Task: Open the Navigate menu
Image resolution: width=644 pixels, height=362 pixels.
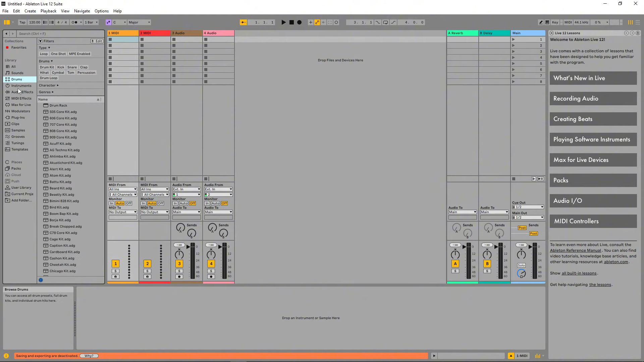Action: click(82, 11)
